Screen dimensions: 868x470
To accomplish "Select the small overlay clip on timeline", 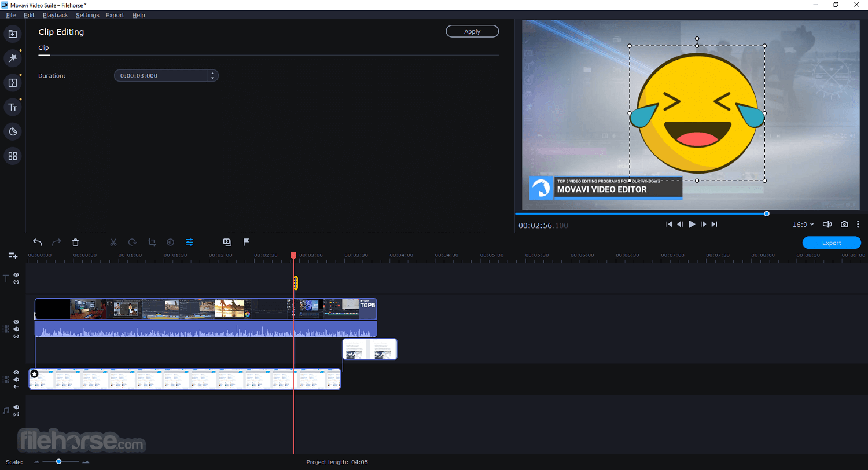I will [370, 349].
